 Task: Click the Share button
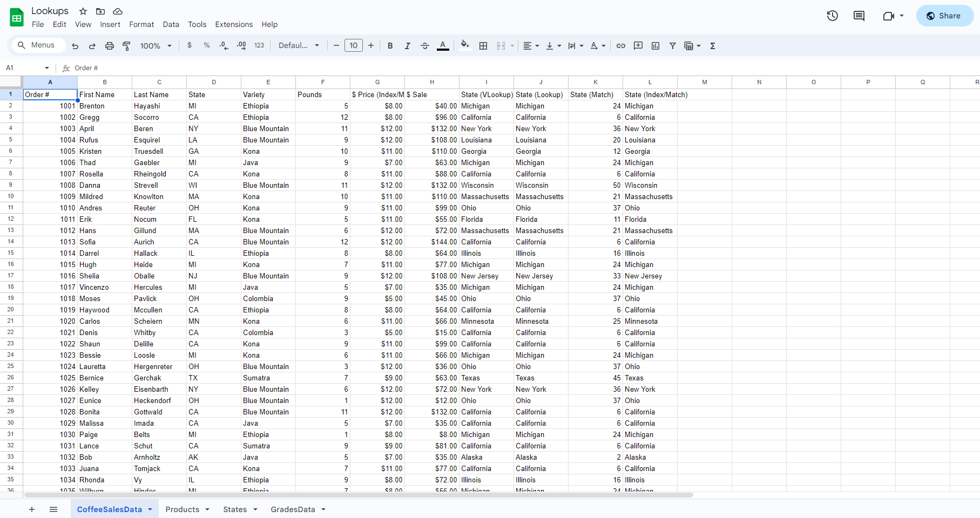point(945,16)
